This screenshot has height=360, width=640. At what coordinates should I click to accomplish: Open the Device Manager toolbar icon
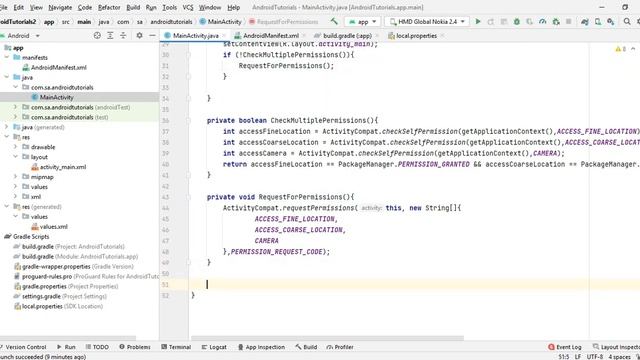pos(598,22)
